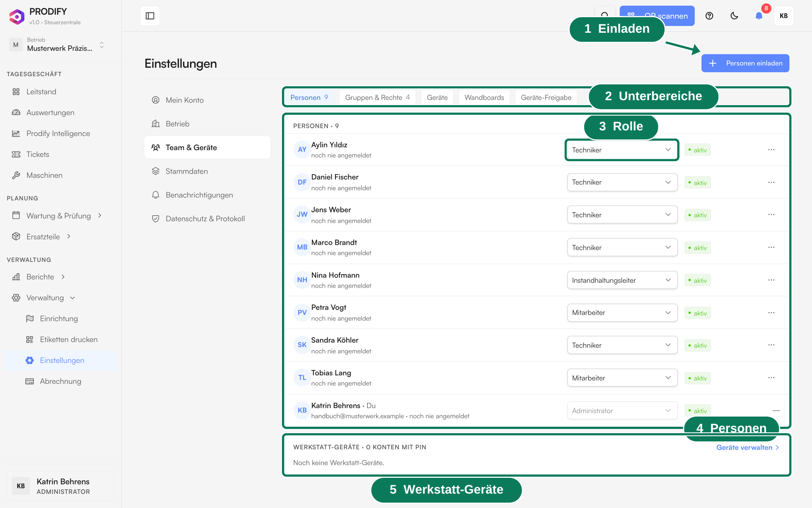Screen dimensions: 812x508
Task: Select Personen tab
Action: (309, 97)
